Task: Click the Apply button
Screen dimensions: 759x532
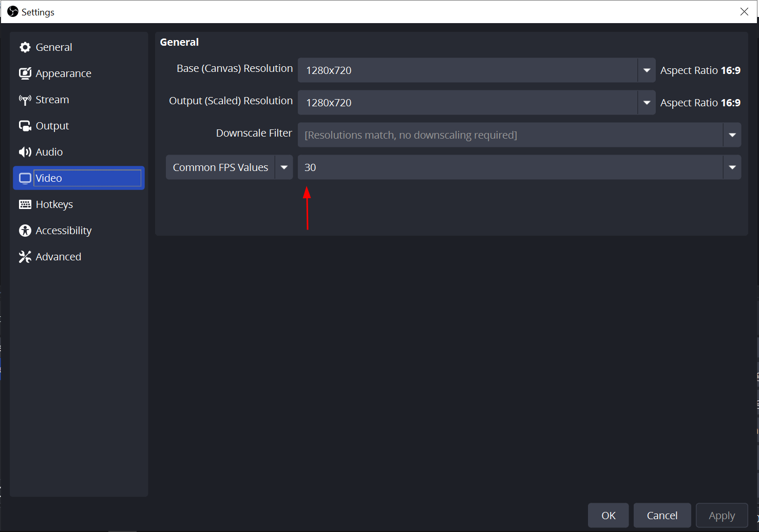Action: pyautogui.click(x=722, y=516)
